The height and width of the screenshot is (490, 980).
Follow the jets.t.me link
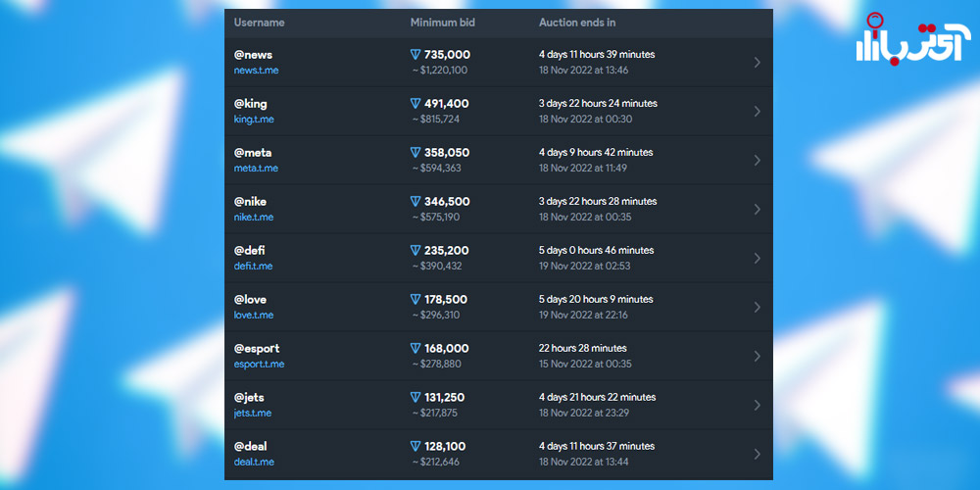click(x=253, y=413)
